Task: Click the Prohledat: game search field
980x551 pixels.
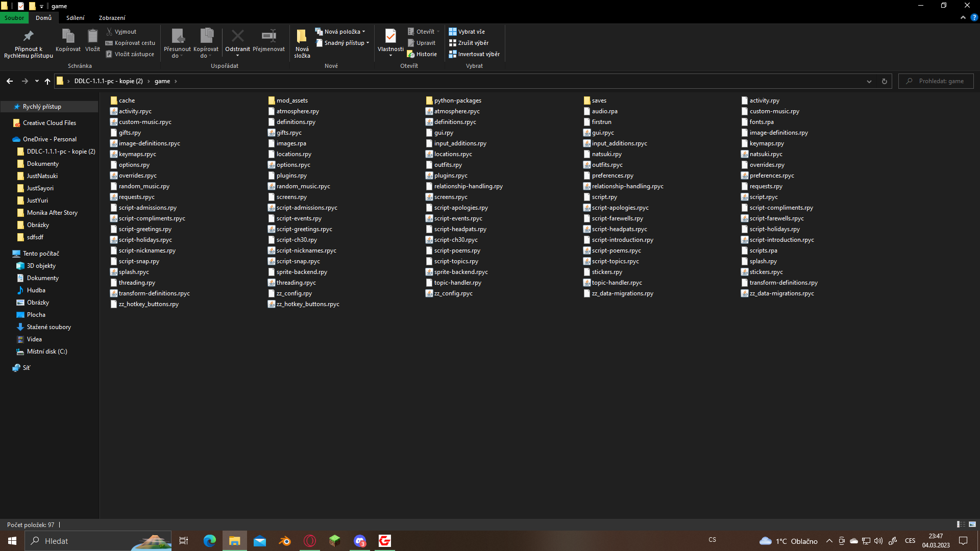Action: [936, 81]
